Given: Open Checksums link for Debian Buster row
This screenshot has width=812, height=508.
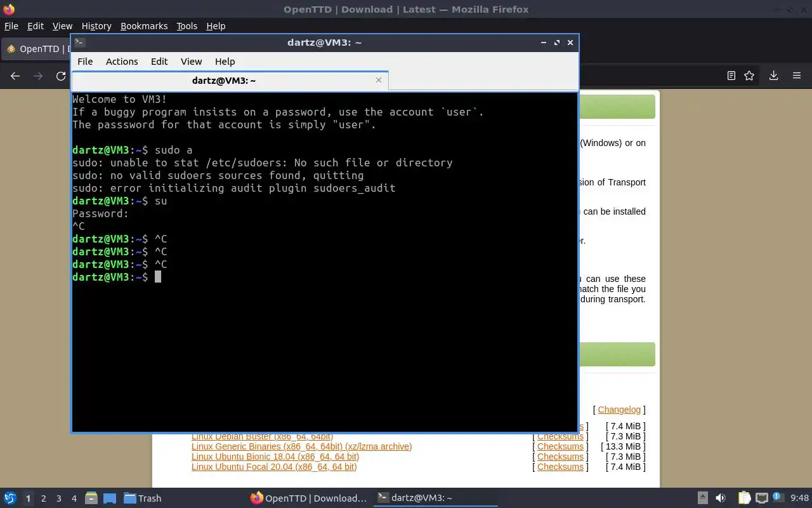Looking at the screenshot, I should click(x=560, y=437).
